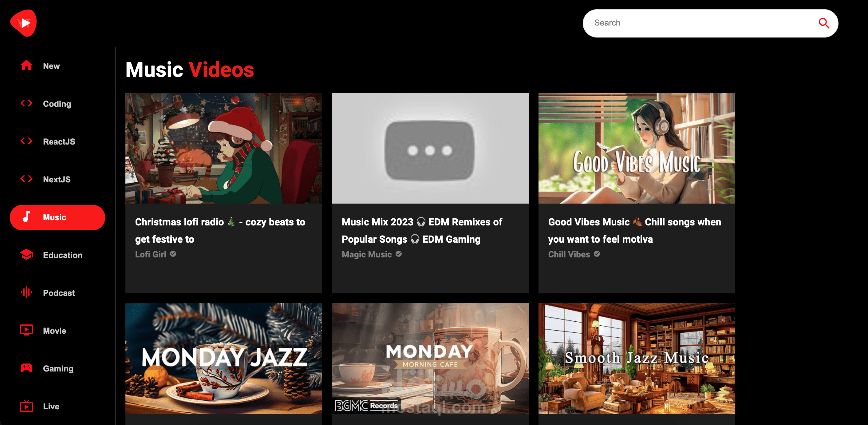
Task: Click the Live TV icon
Action: [x=26, y=406]
